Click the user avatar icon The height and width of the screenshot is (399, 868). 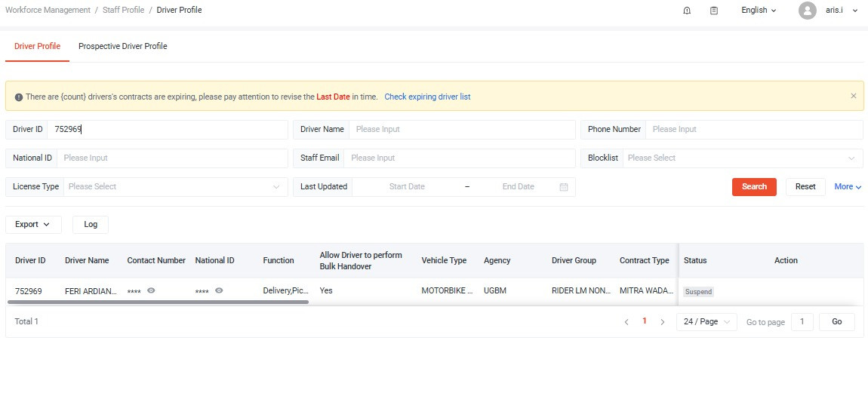808,11
